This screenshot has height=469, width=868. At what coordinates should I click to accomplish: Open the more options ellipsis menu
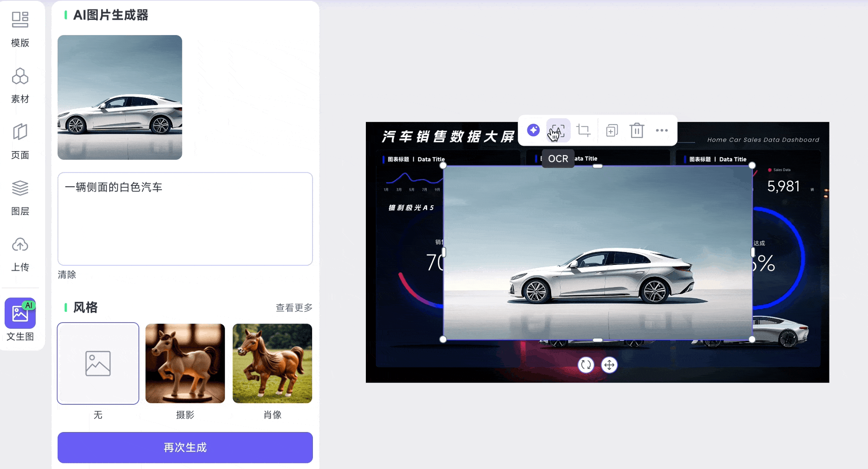point(661,130)
